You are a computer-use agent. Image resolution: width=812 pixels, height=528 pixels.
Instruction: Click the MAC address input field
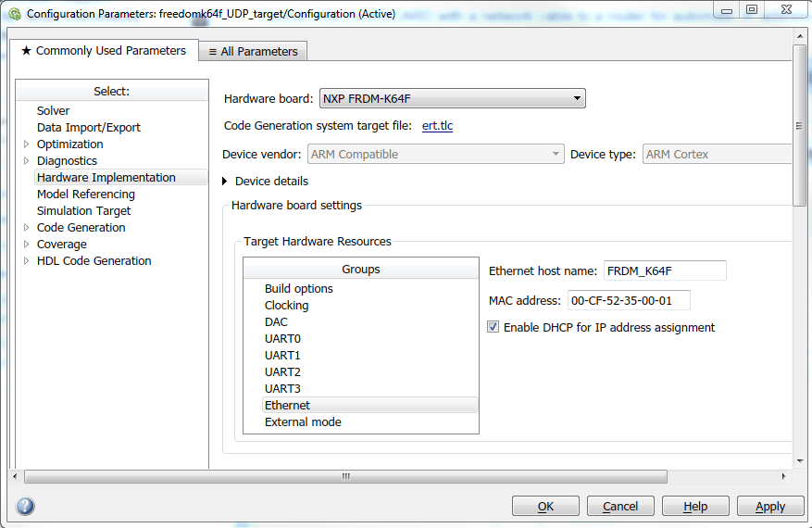[628, 300]
